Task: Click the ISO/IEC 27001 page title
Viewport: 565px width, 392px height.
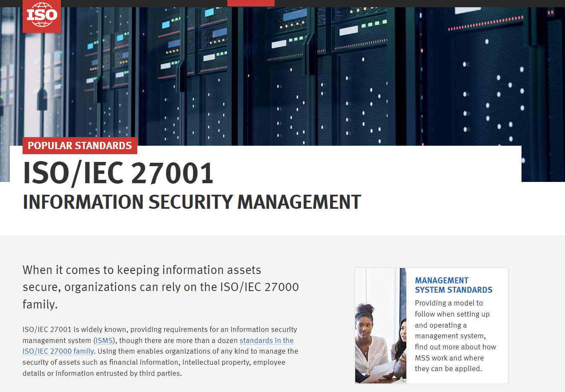Action: [118, 173]
